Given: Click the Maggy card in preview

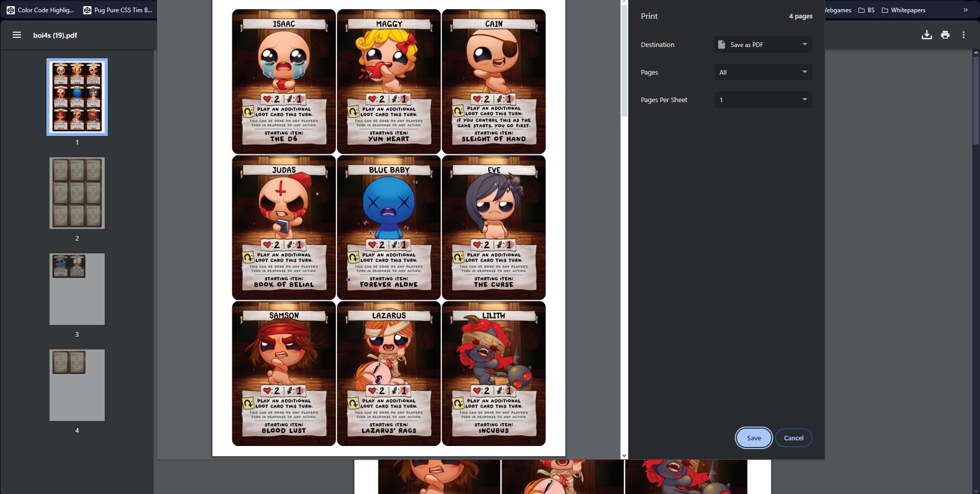Looking at the screenshot, I should pyautogui.click(x=389, y=81).
